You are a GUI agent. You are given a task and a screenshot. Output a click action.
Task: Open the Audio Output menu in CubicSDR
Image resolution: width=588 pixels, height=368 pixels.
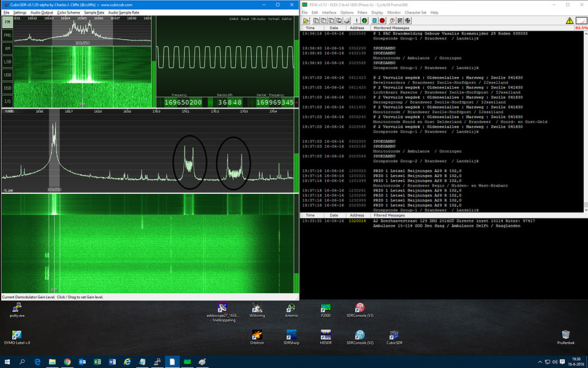point(42,12)
